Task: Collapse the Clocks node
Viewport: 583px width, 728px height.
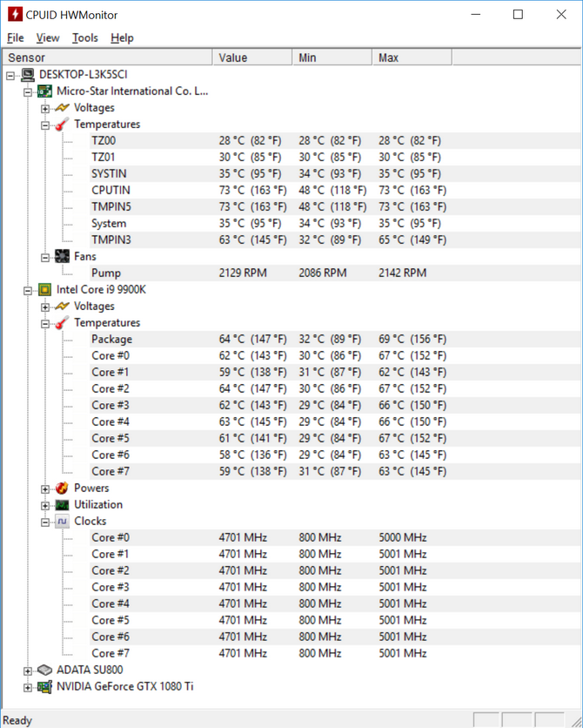Action: click(45, 522)
